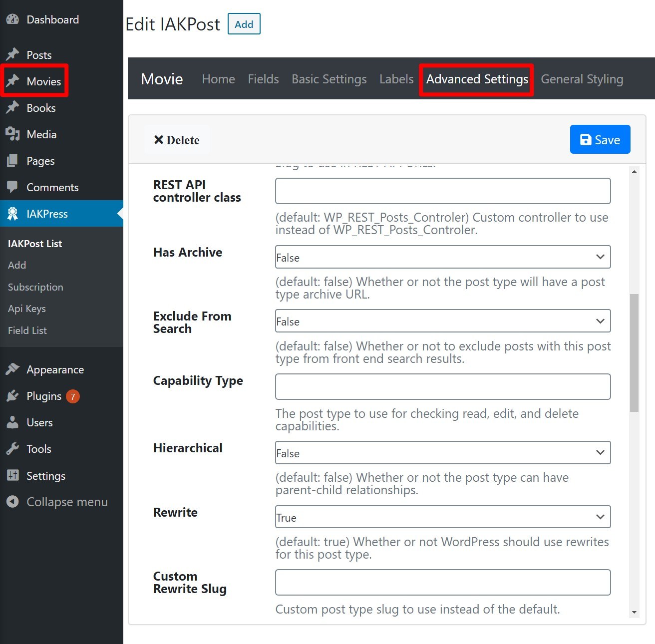Open the Media menu item

pyautogui.click(x=61, y=134)
